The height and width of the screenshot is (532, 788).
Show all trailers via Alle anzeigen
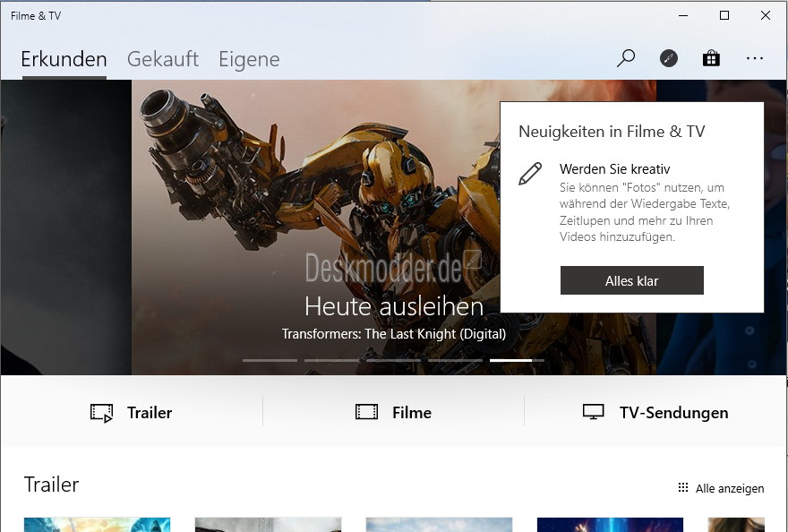pos(730,488)
